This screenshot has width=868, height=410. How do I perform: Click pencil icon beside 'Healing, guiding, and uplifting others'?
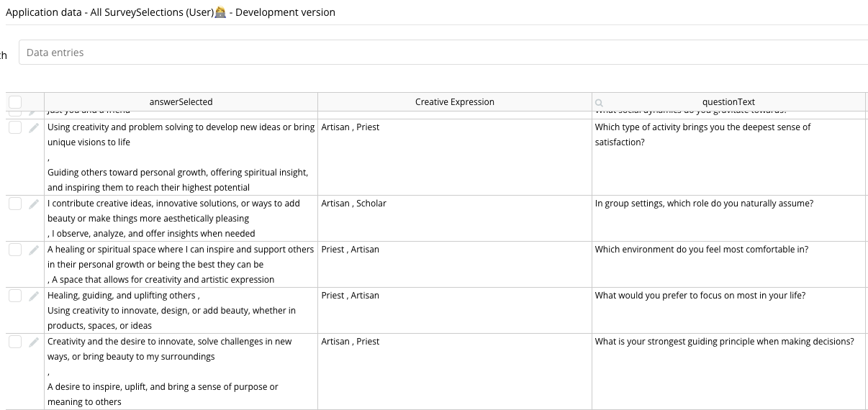(x=33, y=296)
